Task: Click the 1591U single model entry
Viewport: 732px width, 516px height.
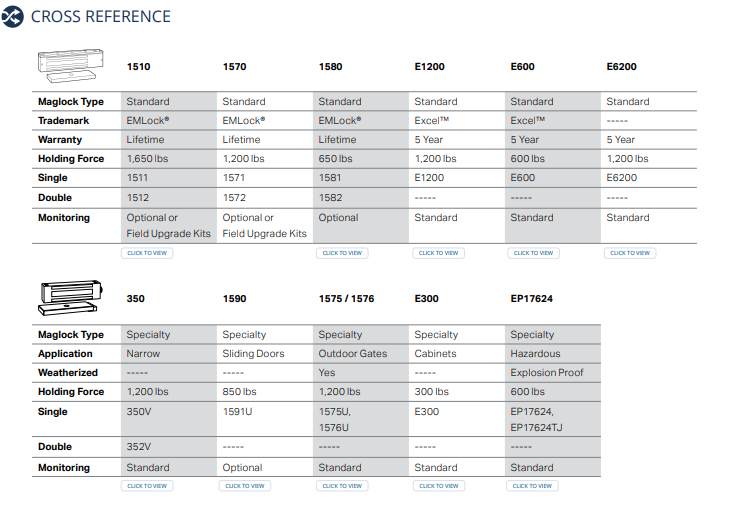Action: pyautogui.click(x=238, y=412)
